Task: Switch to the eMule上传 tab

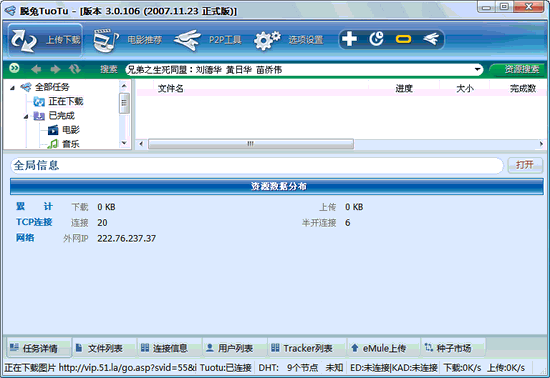Action: [384, 348]
